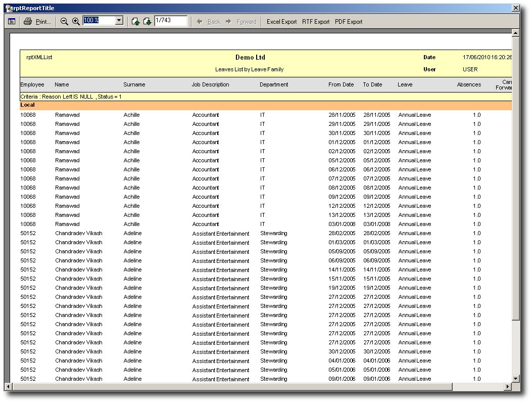Click the Print button with printer icon
This screenshot has height=403, width=532.
[x=37, y=22]
